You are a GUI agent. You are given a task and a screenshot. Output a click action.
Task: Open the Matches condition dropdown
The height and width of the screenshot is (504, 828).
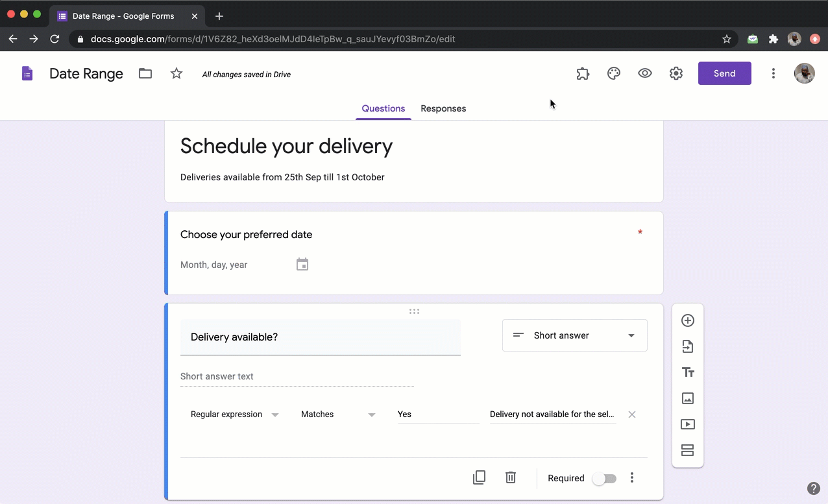click(338, 414)
